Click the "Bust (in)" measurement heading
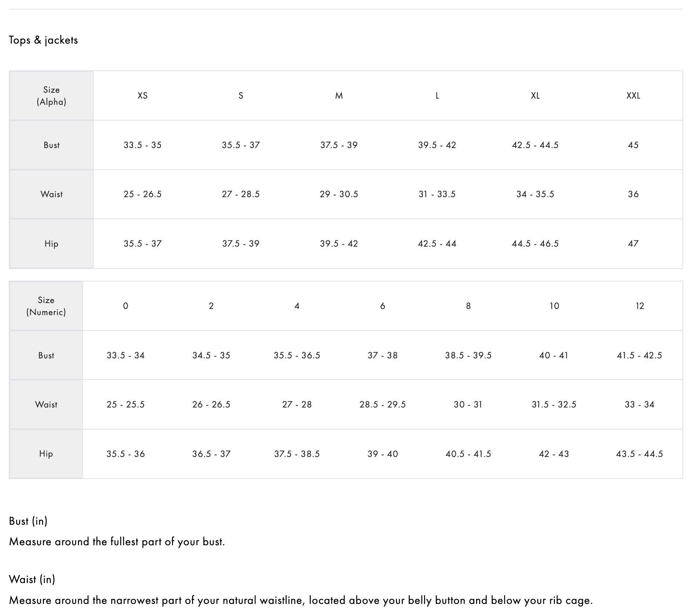 pyautogui.click(x=28, y=521)
